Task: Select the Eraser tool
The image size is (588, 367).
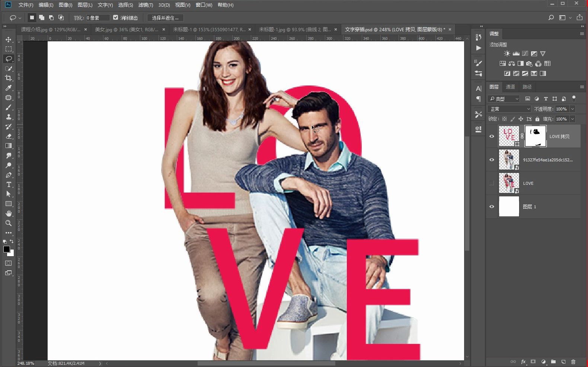Action: [9, 136]
